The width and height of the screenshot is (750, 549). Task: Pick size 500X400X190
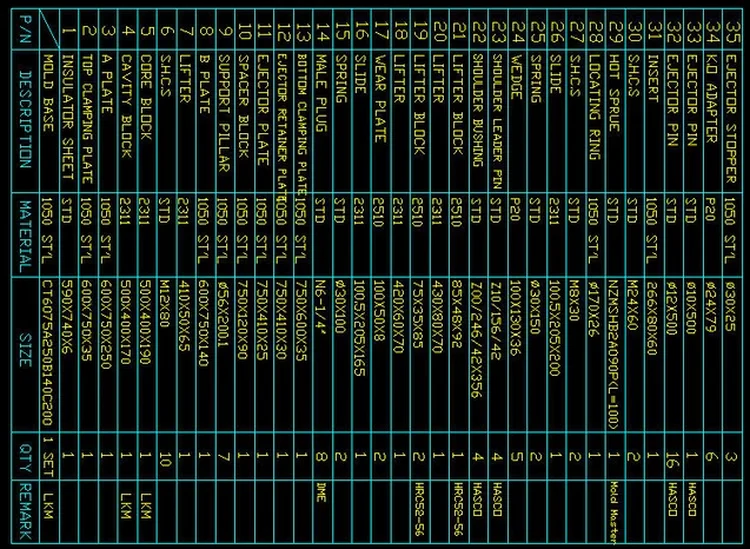[x=146, y=322]
